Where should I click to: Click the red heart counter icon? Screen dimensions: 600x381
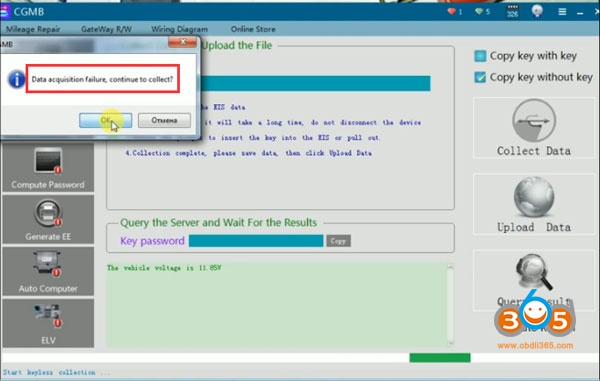(452, 11)
